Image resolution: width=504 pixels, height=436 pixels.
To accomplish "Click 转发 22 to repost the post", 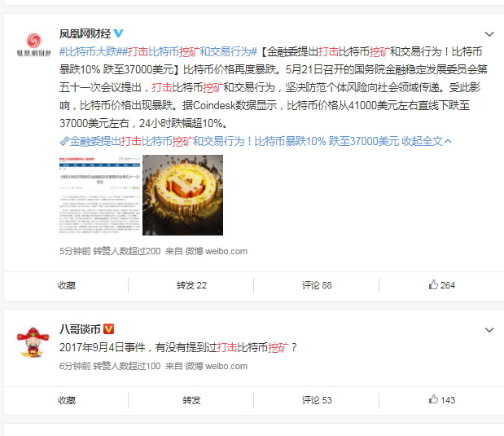I will click(x=191, y=285).
